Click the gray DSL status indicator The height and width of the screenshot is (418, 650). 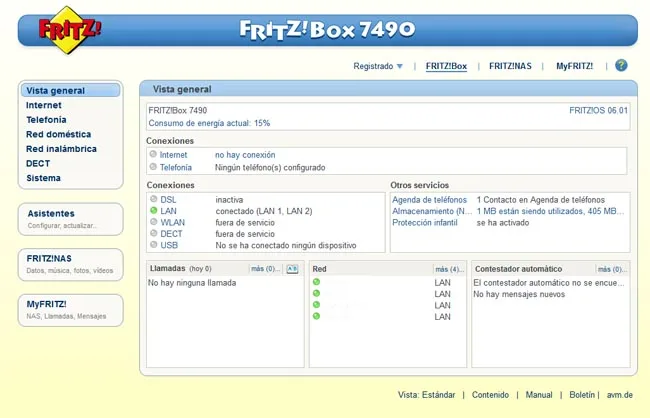pyautogui.click(x=154, y=200)
